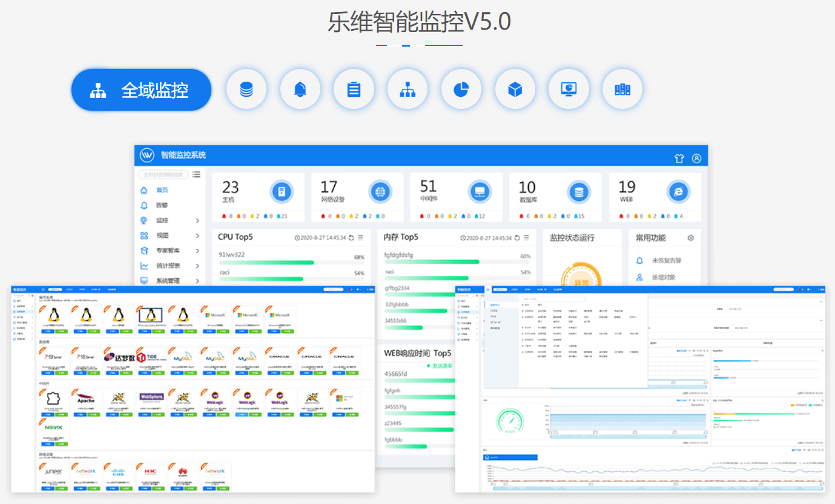Click the 网络设备 globe card icon
This screenshot has height=504, width=835.
click(381, 192)
